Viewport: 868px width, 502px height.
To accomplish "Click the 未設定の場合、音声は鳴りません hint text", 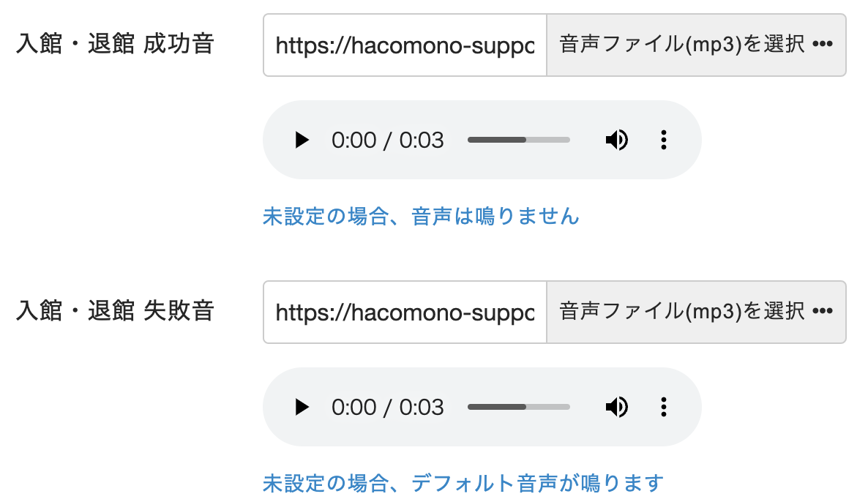I will coord(421,217).
